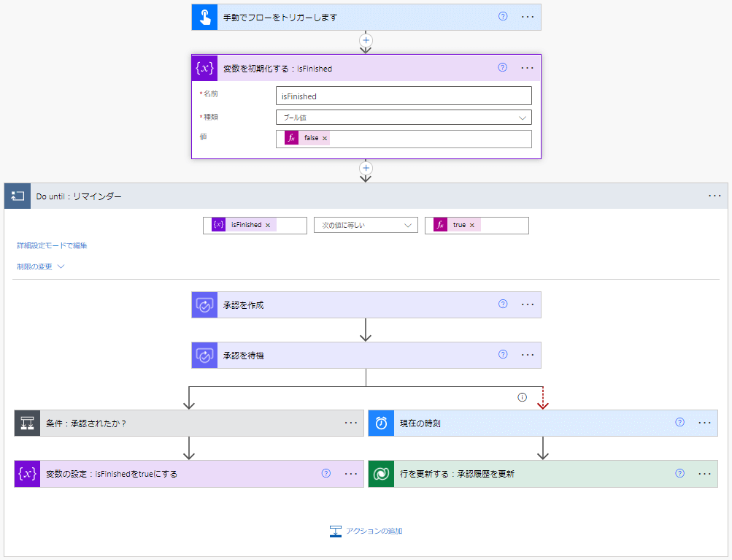
Task: Remove the false expression token
Action: click(x=325, y=139)
